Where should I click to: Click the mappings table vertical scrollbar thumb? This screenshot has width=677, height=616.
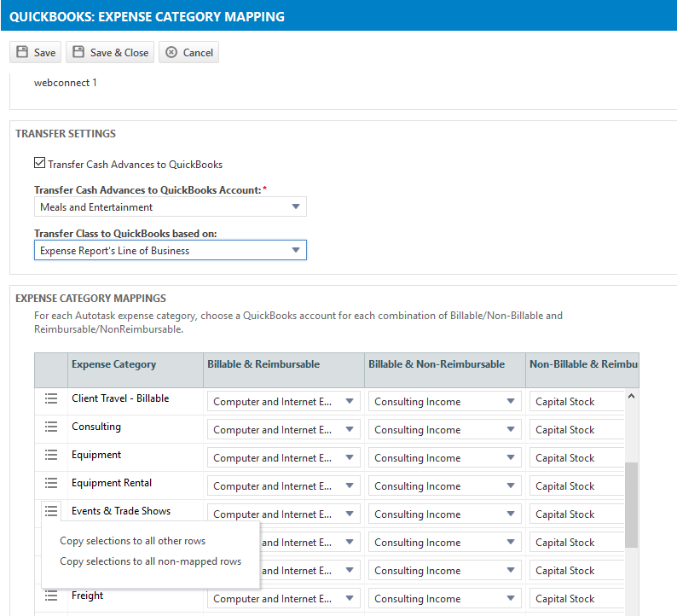pyautogui.click(x=631, y=504)
